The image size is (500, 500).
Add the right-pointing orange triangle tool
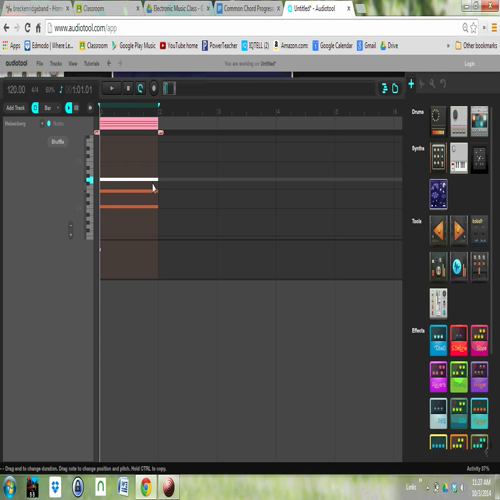pos(459,231)
